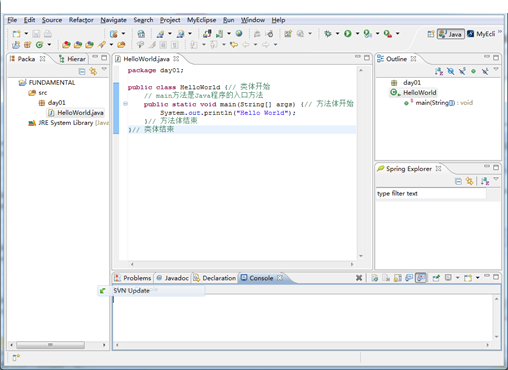Click the Debug bug icon
The image size is (508, 370).
328,34
